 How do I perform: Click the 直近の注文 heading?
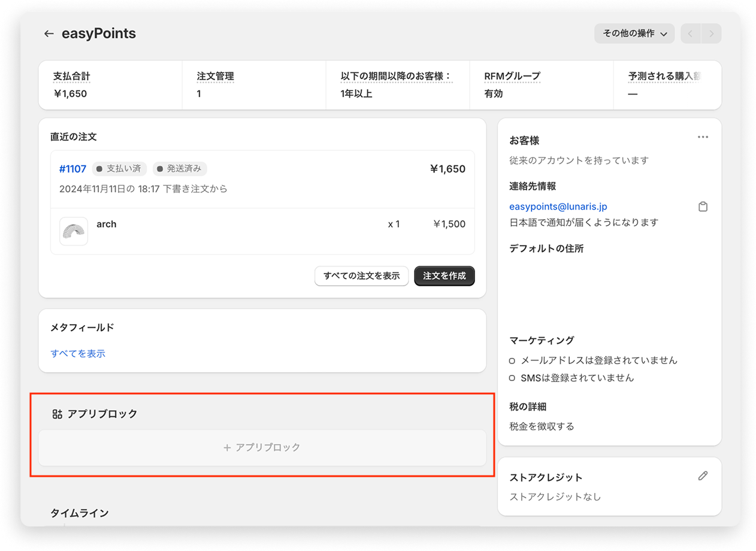pyautogui.click(x=74, y=137)
